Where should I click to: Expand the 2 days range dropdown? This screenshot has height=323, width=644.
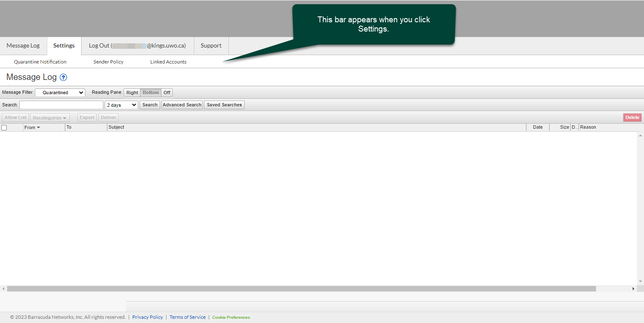pyautogui.click(x=121, y=105)
